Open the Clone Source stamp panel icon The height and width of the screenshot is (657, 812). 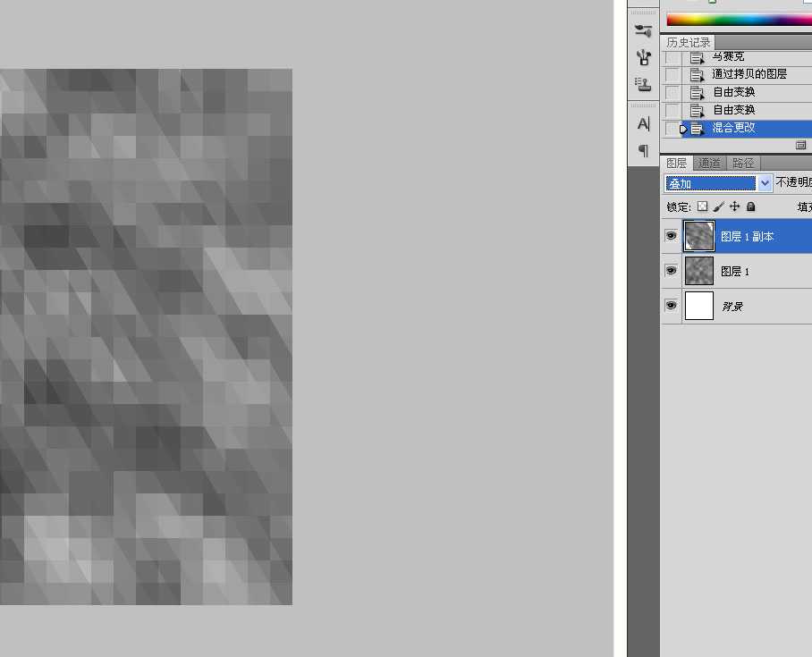coord(643,84)
